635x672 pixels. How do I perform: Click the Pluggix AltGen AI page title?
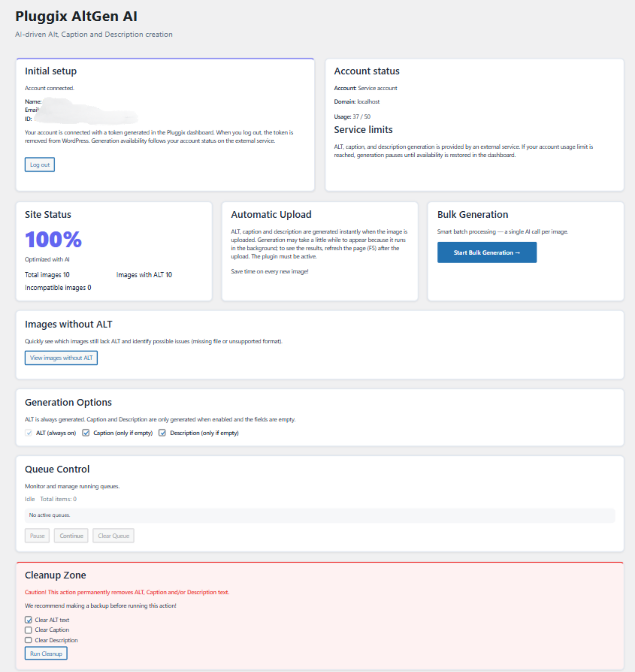pyautogui.click(x=76, y=16)
